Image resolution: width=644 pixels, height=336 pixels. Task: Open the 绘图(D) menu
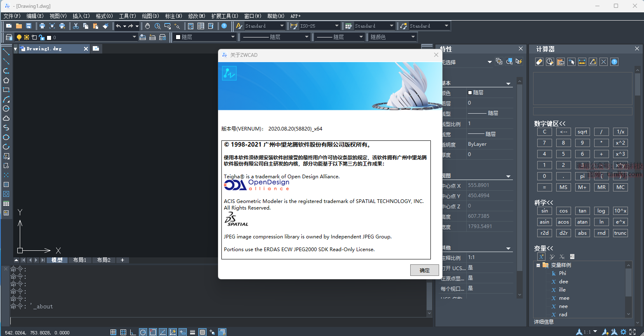pyautogui.click(x=150, y=16)
